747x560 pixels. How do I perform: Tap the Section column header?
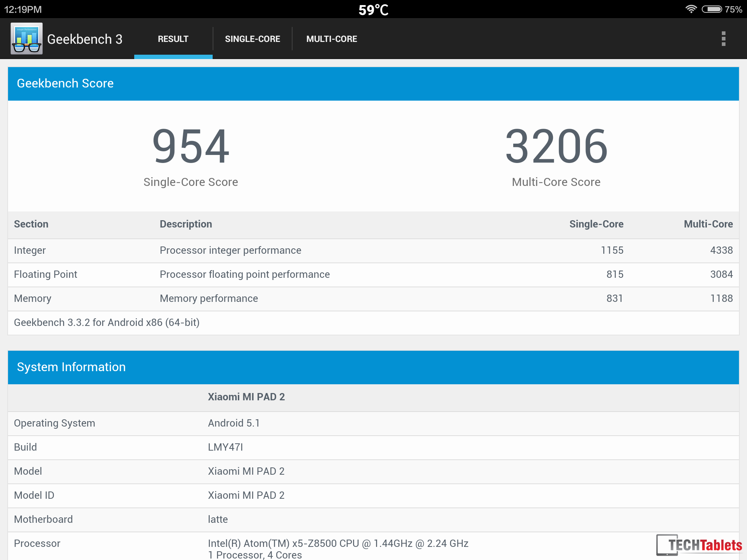click(31, 224)
